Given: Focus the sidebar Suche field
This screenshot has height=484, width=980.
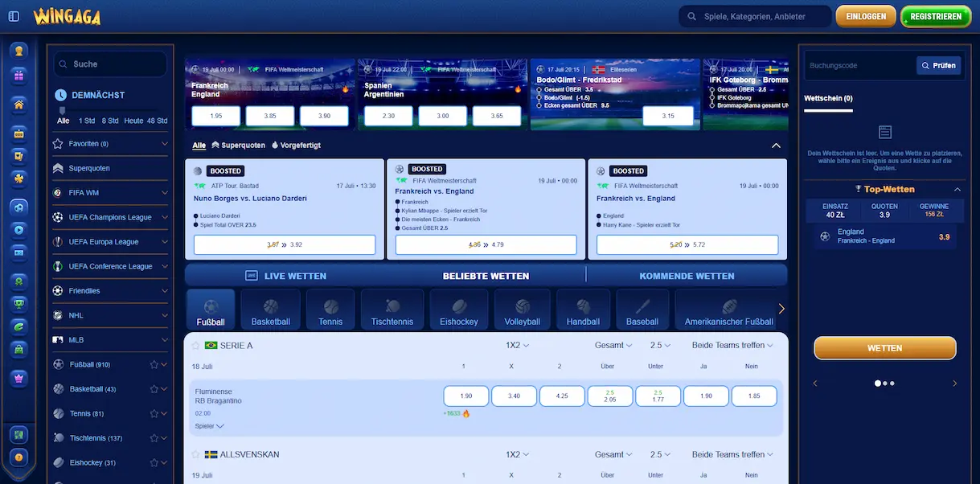Looking at the screenshot, I should (110, 64).
